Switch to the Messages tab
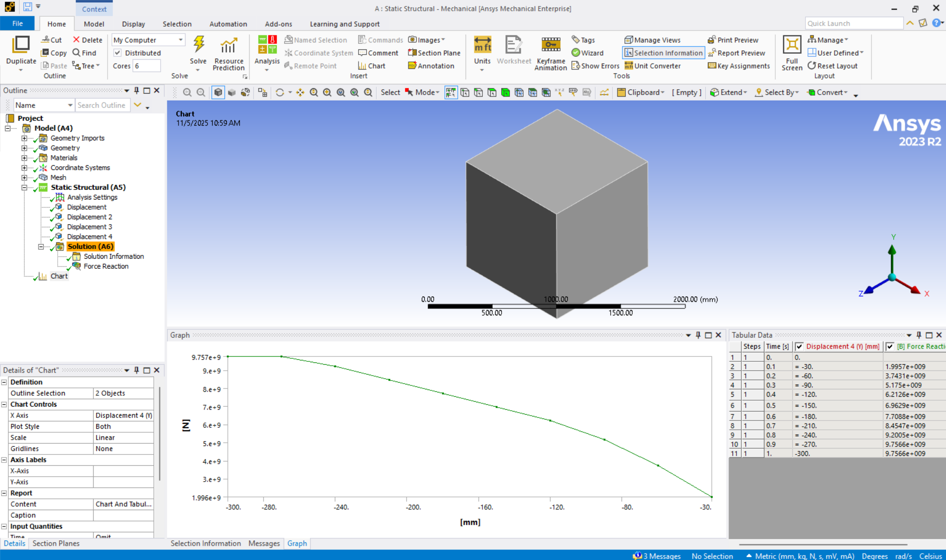Viewport: 946px width, 560px height. click(264, 543)
